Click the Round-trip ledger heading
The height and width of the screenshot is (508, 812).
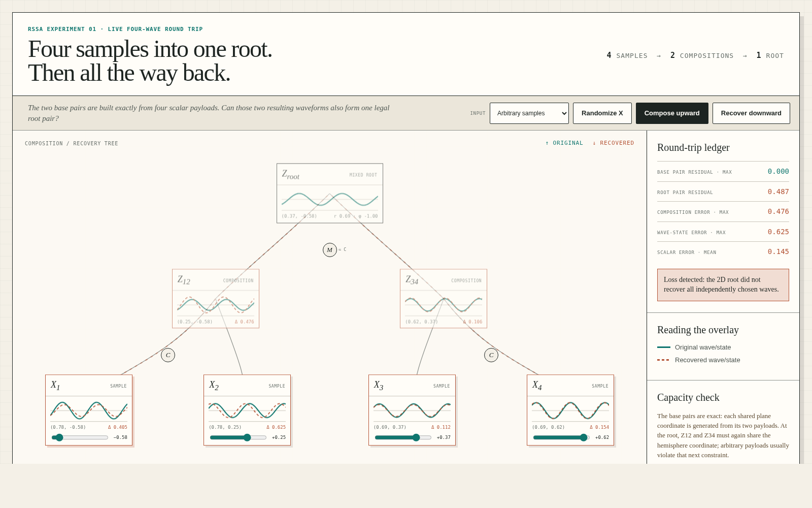[x=693, y=148]
